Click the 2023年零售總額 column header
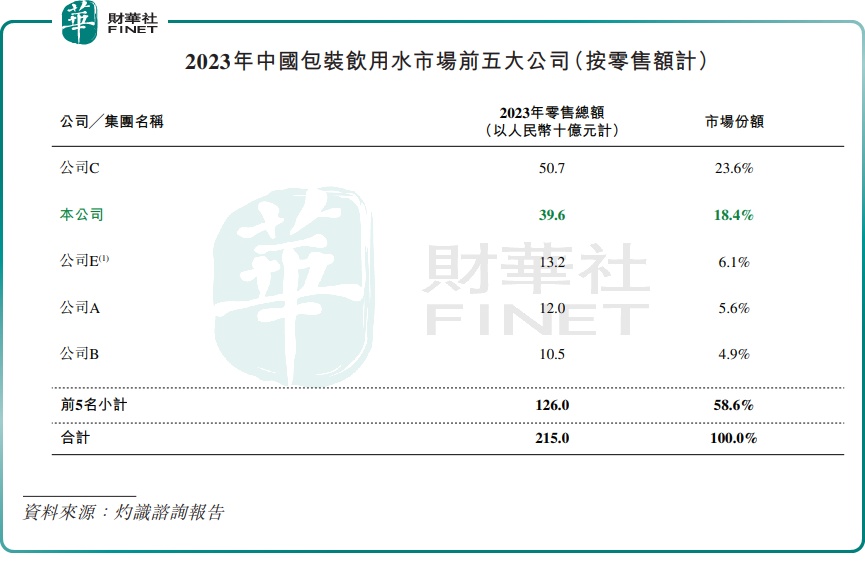The width and height of the screenshot is (865, 573). 551,121
